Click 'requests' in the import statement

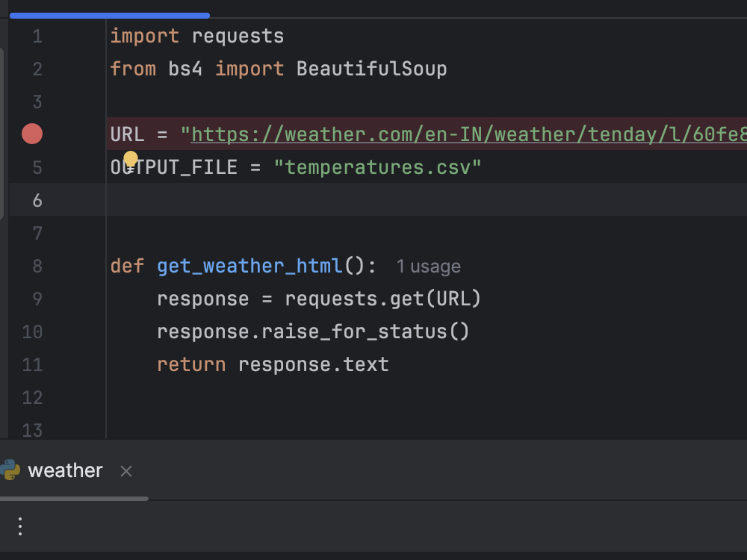[x=238, y=37]
